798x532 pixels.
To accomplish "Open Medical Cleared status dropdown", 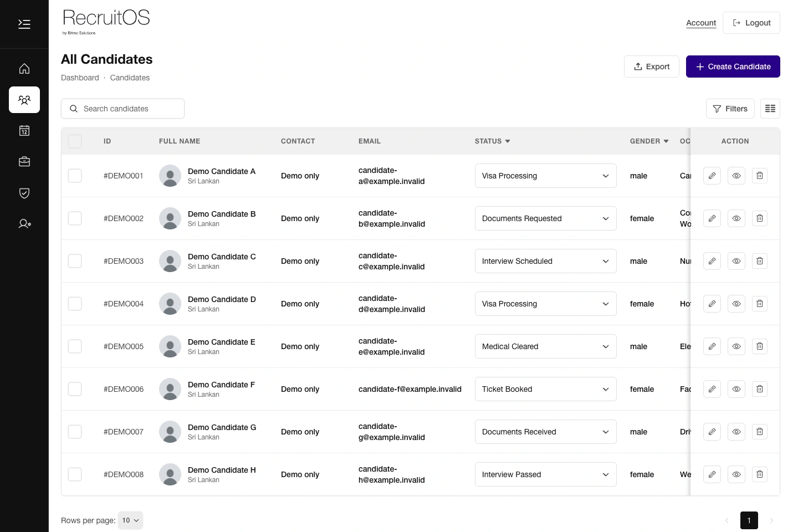I will coord(546,346).
